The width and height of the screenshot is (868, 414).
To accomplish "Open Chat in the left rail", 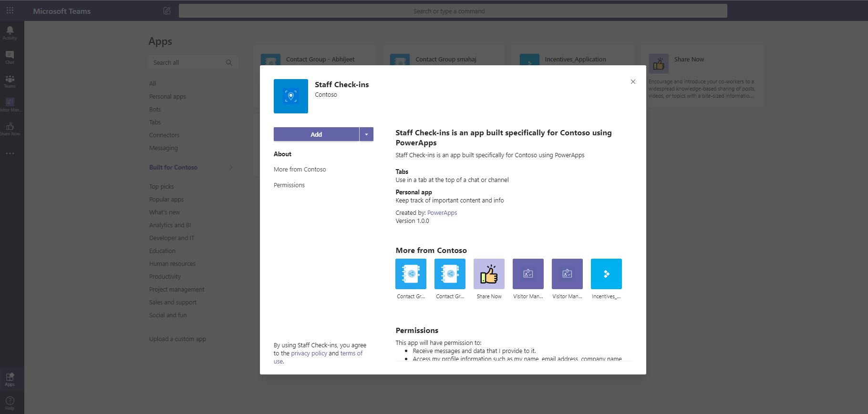I will tap(10, 57).
